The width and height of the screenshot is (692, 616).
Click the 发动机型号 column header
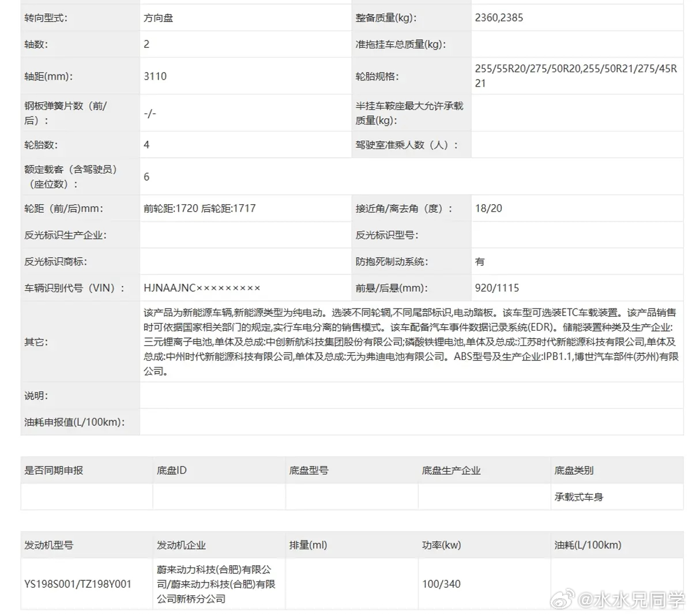pyautogui.click(x=48, y=545)
